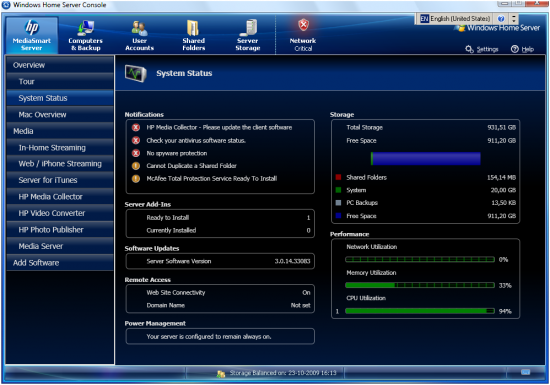Open Server for iTunes page

(60, 180)
